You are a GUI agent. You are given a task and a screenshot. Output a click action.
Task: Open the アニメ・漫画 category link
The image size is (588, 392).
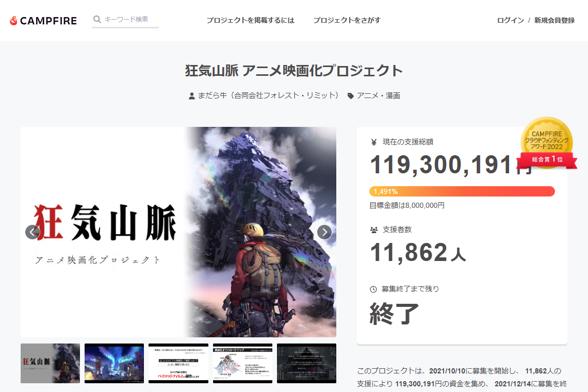pos(379,95)
